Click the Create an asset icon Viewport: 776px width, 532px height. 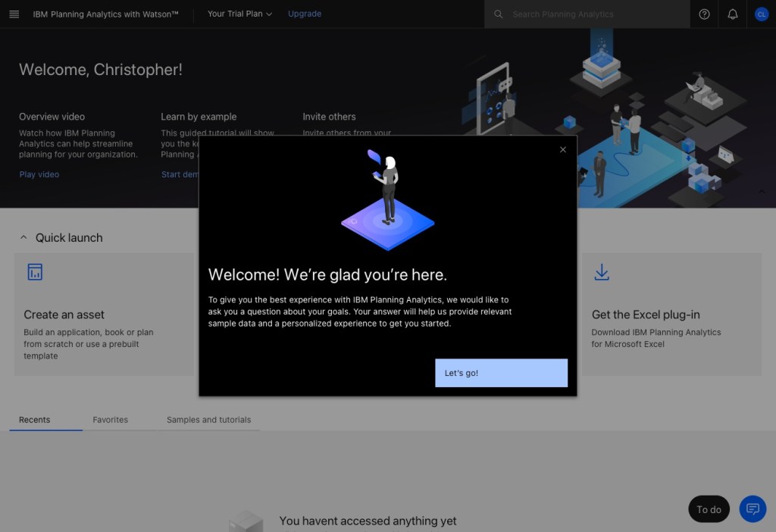coord(35,272)
